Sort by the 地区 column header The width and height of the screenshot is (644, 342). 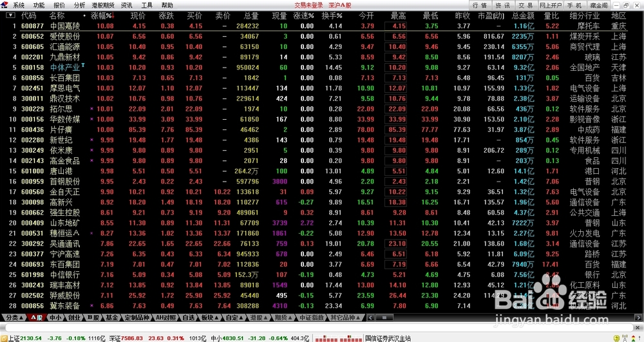coord(618,15)
